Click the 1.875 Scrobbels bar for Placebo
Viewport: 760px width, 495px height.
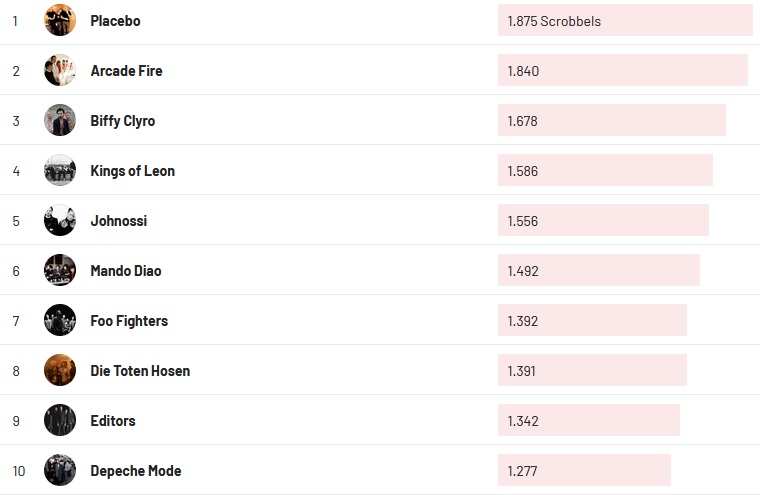pyautogui.click(x=625, y=21)
